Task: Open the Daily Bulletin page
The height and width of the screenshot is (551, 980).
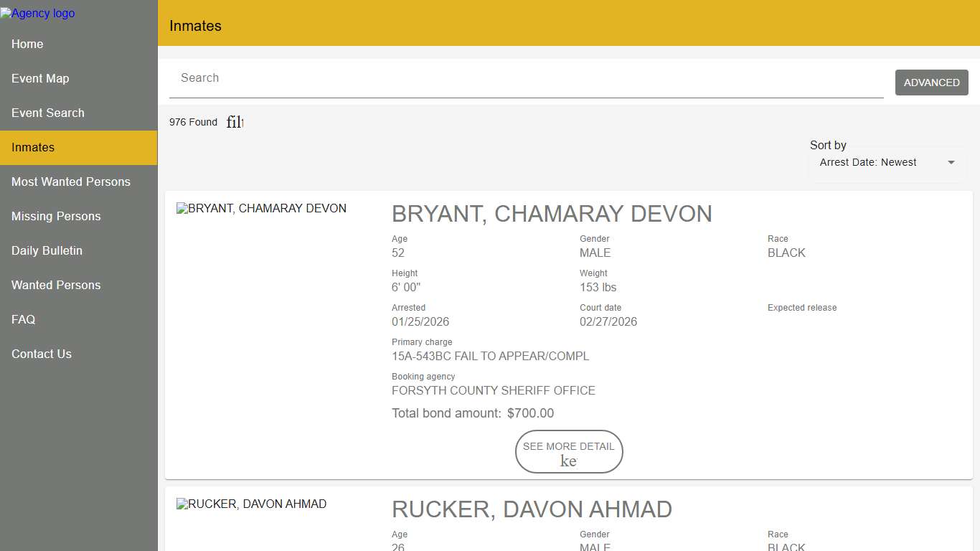Action: [x=47, y=250]
